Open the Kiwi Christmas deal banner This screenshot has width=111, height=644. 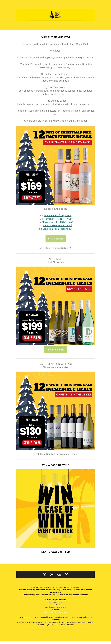tap(55, 306)
